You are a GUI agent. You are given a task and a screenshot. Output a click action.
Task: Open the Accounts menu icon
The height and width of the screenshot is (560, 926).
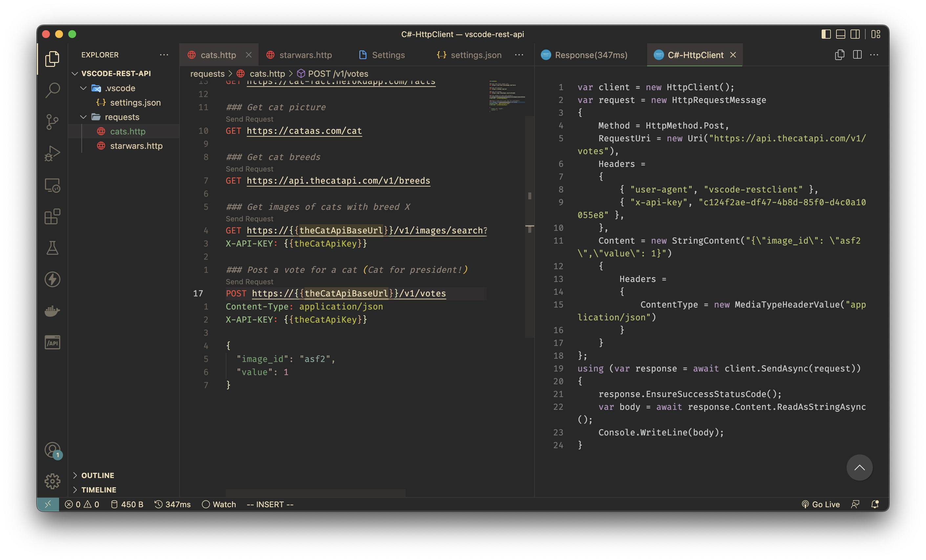pos(52,450)
